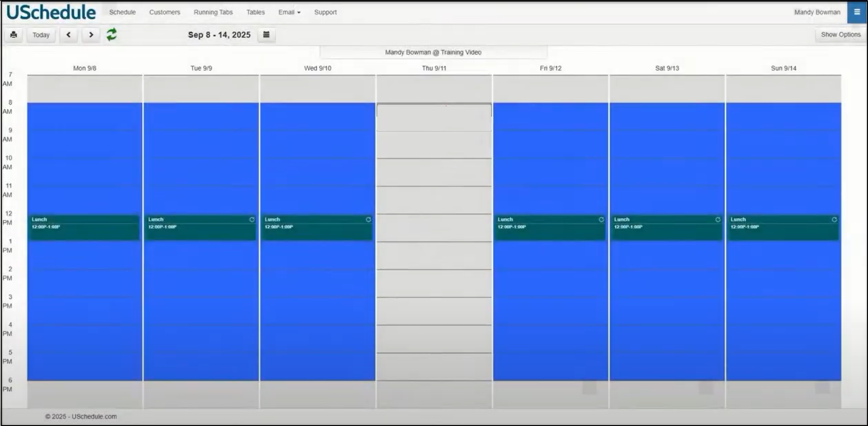Open the Support menu item
Screen dimensions: 868x426
point(325,12)
